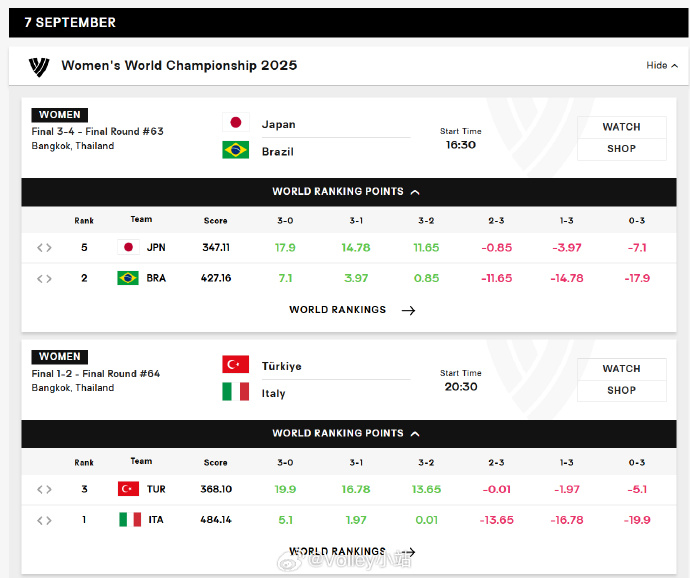The height and width of the screenshot is (578, 690).
Task: Toggle the code arrows on the BRA row
Action: coord(44,278)
